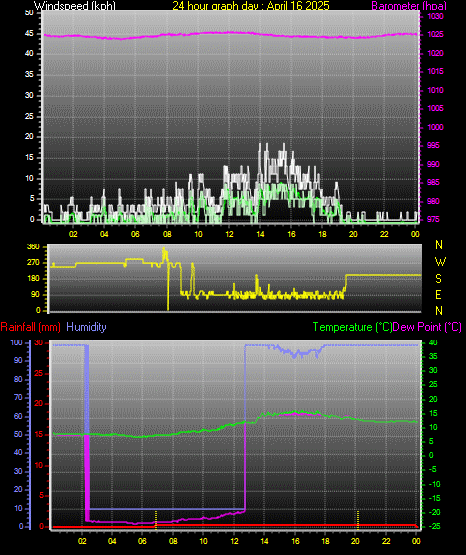466x555 pixels.
Task: Click windspeed axis value 45
Action: [x=29, y=34]
